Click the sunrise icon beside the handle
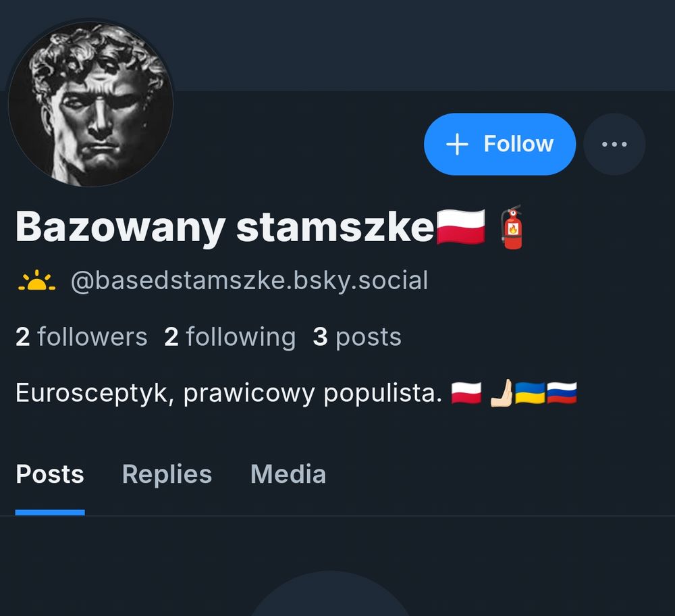Screen dimensions: 675x616 point(36,281)
